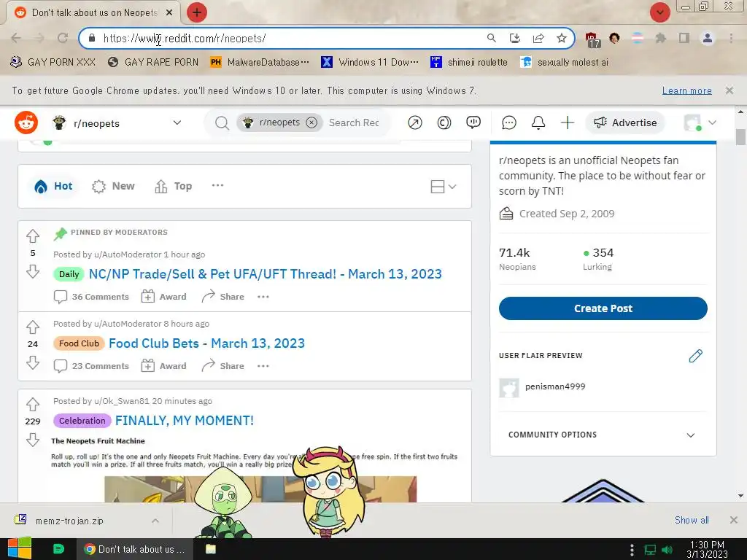Select the Don't talk about us browser tab
The width and height of the screenshot is (747, 560).
click(x=93, y=13)
